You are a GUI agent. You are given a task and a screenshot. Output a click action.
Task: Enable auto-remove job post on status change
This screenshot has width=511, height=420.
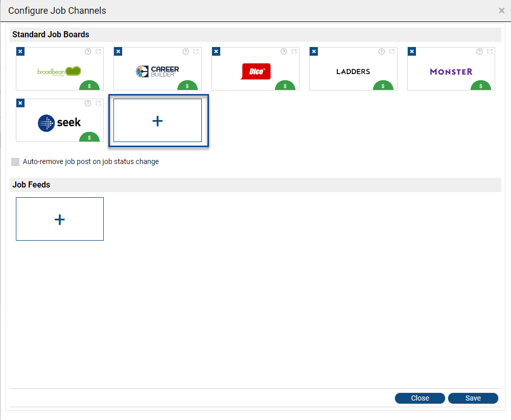click(15, 162)
